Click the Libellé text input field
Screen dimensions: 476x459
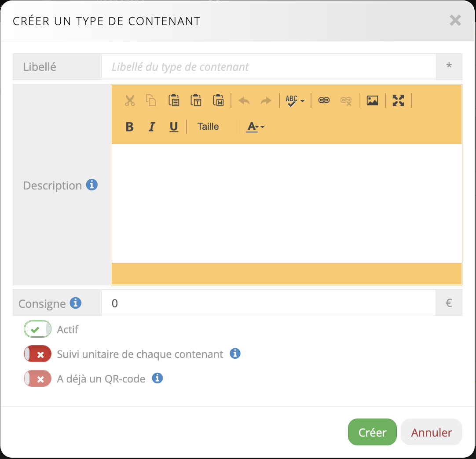point(268,67)
